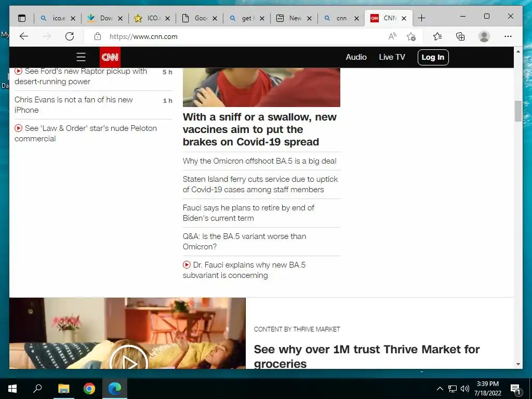Open CNN Live TV
This screenshot has width=532, height=399.
click(392, 57)
